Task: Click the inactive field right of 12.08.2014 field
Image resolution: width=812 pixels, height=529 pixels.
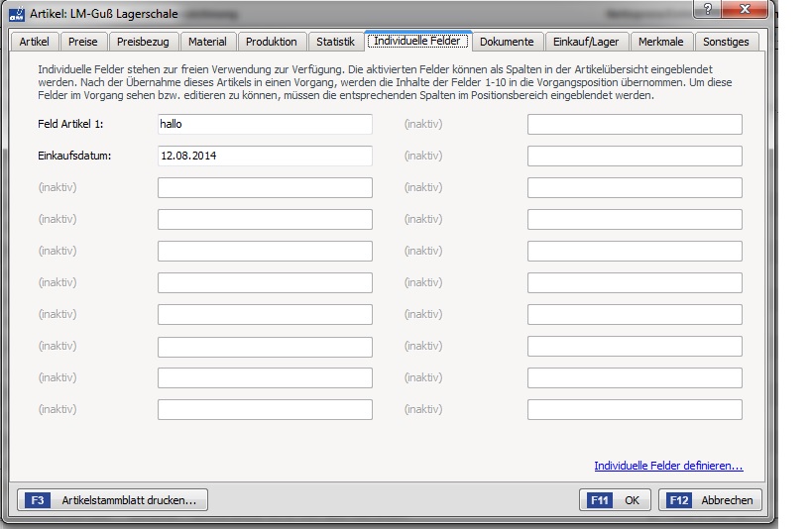Action: click(x=635, y=156)
